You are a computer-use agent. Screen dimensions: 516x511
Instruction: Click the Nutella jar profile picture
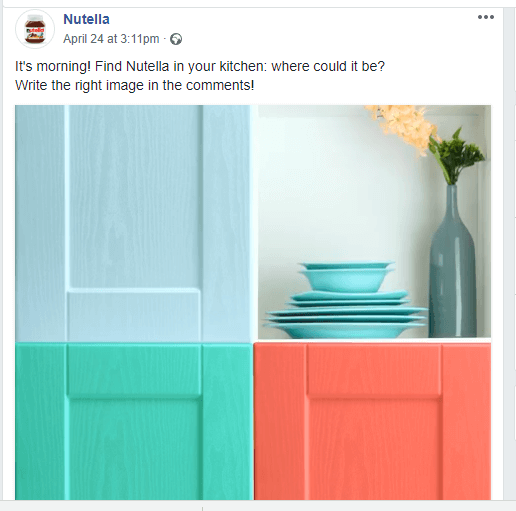click(35, 29)
